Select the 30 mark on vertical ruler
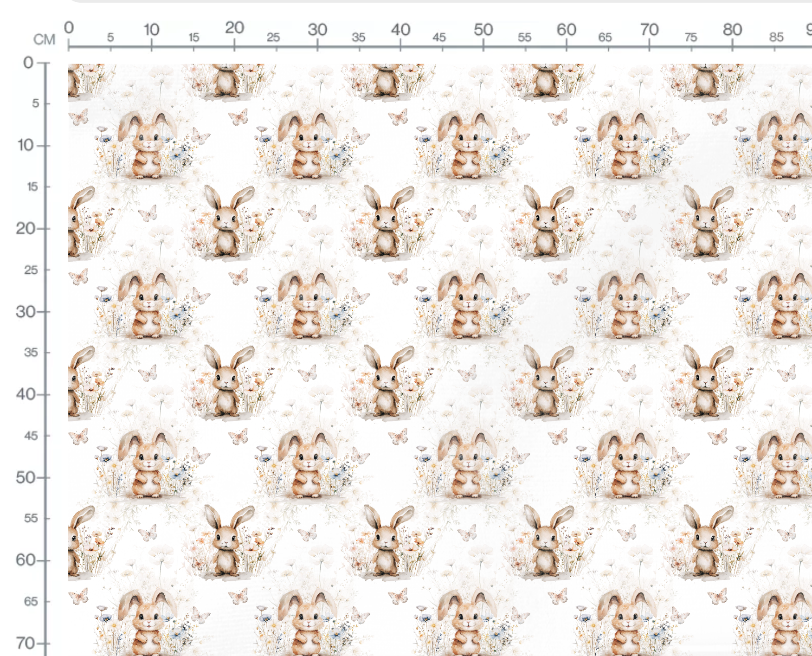812x656 pixels. coord(26,311)
